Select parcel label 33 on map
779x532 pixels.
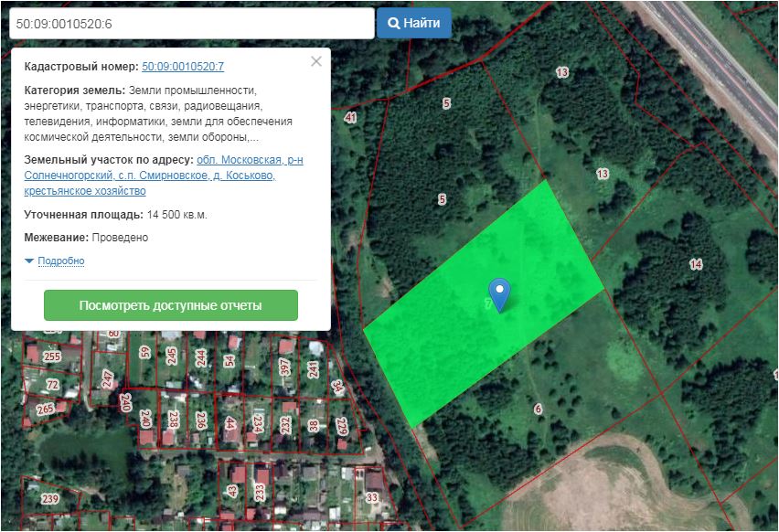(x=371, y=497)
